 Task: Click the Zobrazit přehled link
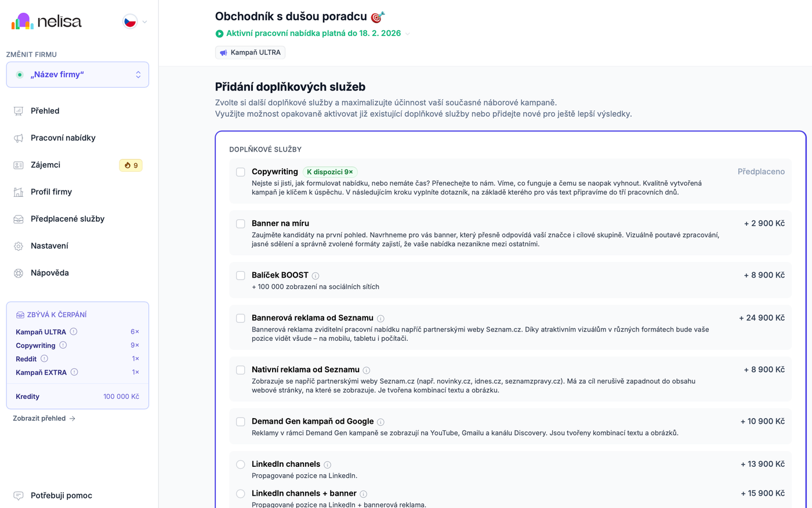[x=44, y=418]
